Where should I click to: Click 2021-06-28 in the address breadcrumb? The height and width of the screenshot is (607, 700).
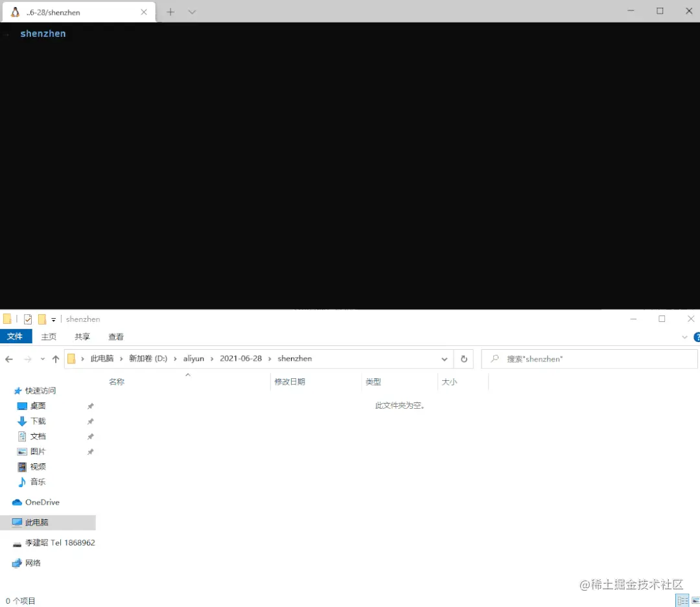[x=240, y=358]
